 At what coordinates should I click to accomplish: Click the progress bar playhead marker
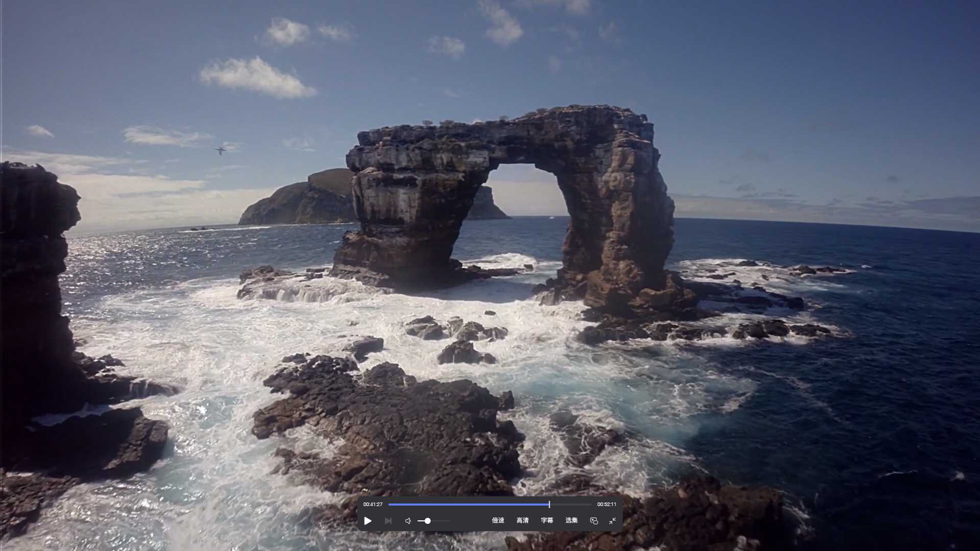point(549,505)
